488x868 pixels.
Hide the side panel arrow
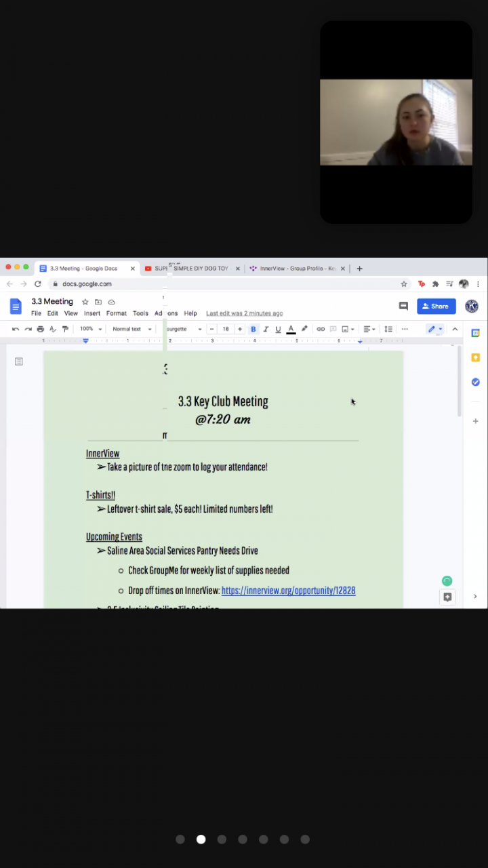click(475, 597)
